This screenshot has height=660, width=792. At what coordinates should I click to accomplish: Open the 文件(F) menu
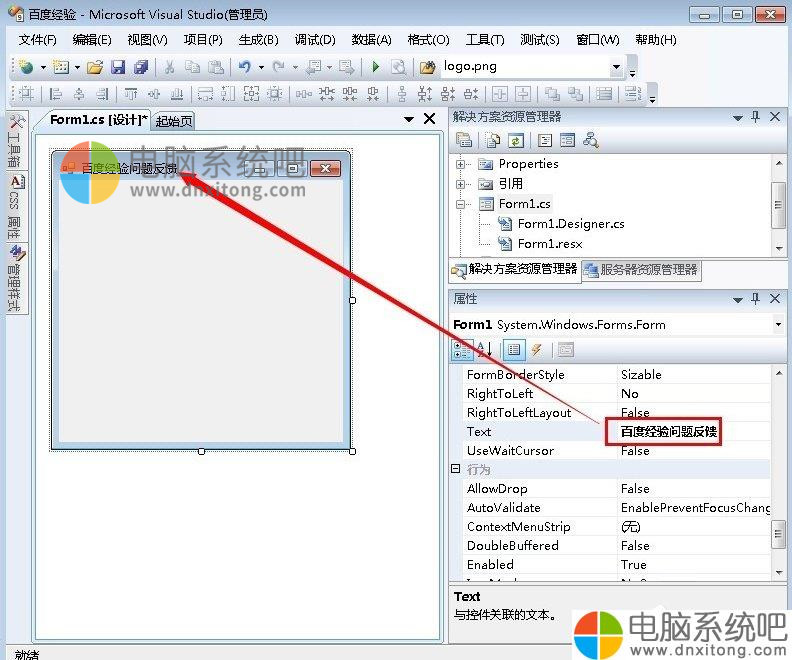tap(37, 40)
